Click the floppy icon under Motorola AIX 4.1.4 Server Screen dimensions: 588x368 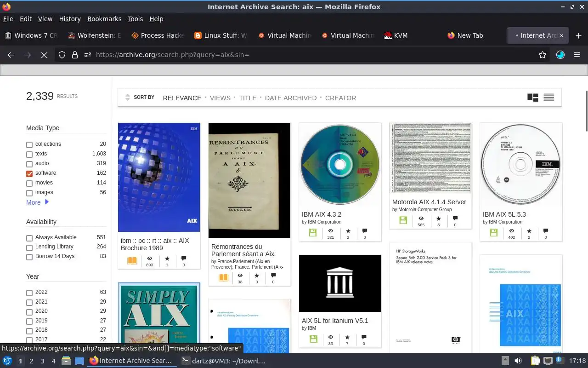pyautogui.click(x=403, y=220)
